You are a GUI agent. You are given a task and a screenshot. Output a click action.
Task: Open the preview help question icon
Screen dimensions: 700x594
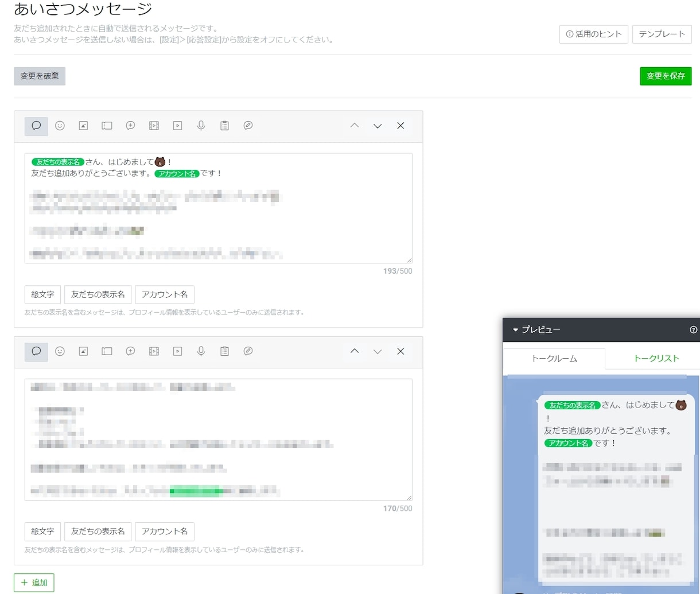coord(693,329)
